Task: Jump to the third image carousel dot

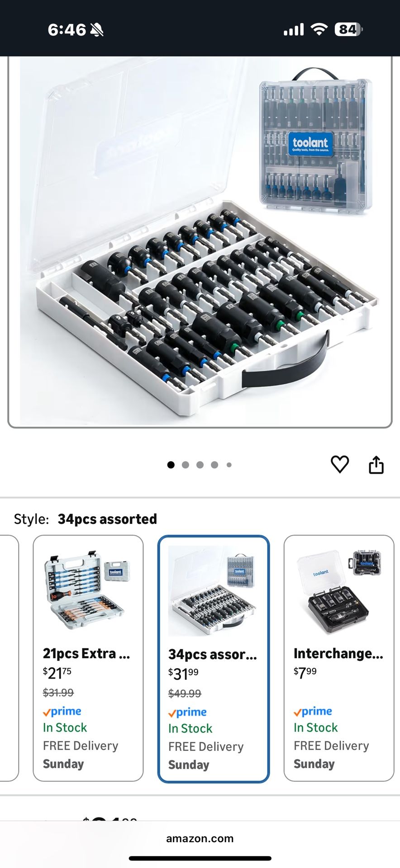Action: 200,465
